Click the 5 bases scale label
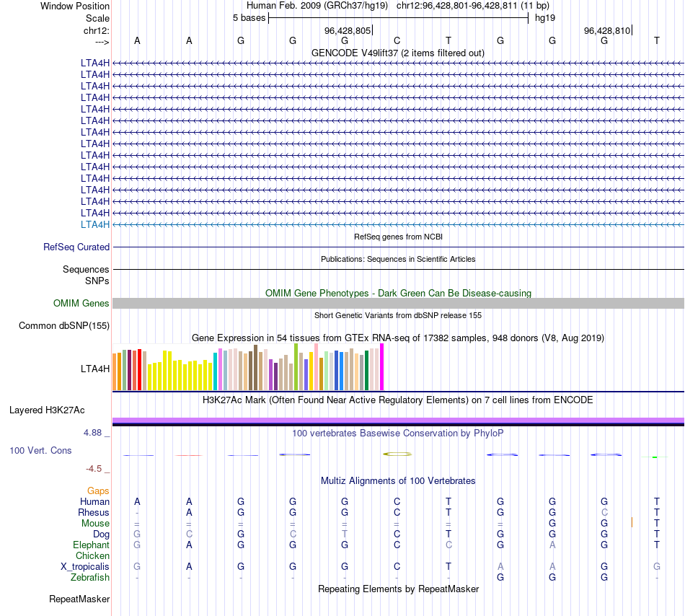The height and width of the screenshot is (616, 685). pyautogui.click(x=249, y=18)
